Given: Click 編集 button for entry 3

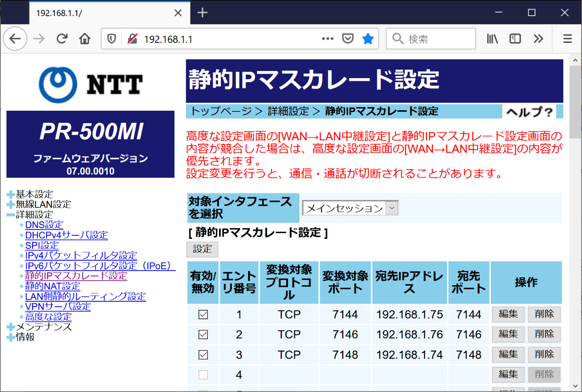Looking at the screenshot, I should coord(508,354).
